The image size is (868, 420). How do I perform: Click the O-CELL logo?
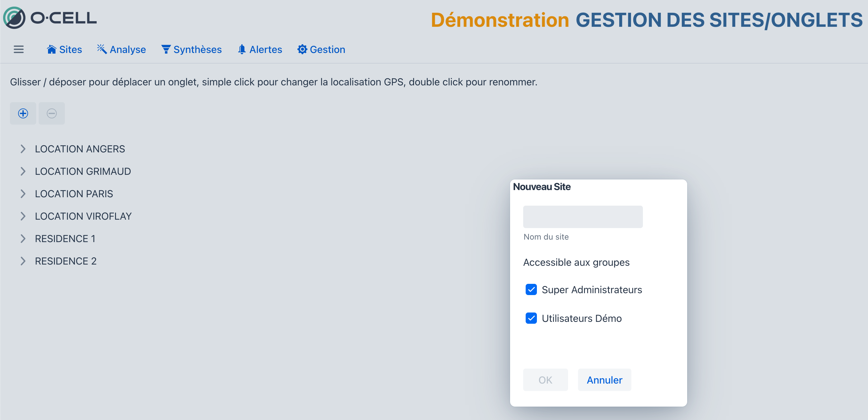[50, 18]
